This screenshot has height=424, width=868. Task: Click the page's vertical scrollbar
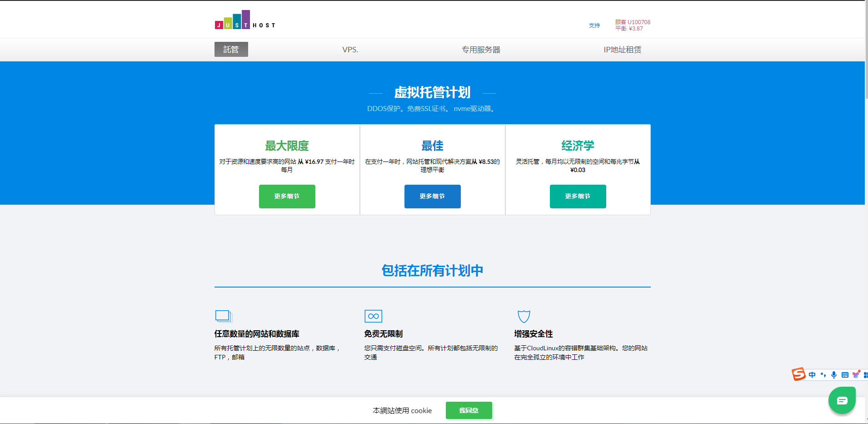coord(866,49)
